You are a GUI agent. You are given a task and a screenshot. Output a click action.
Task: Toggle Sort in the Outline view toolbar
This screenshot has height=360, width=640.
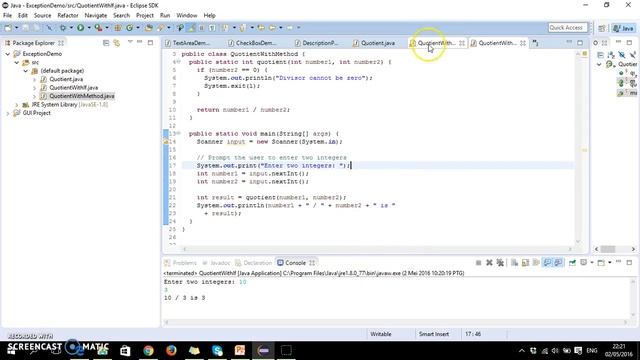[611, 55]
